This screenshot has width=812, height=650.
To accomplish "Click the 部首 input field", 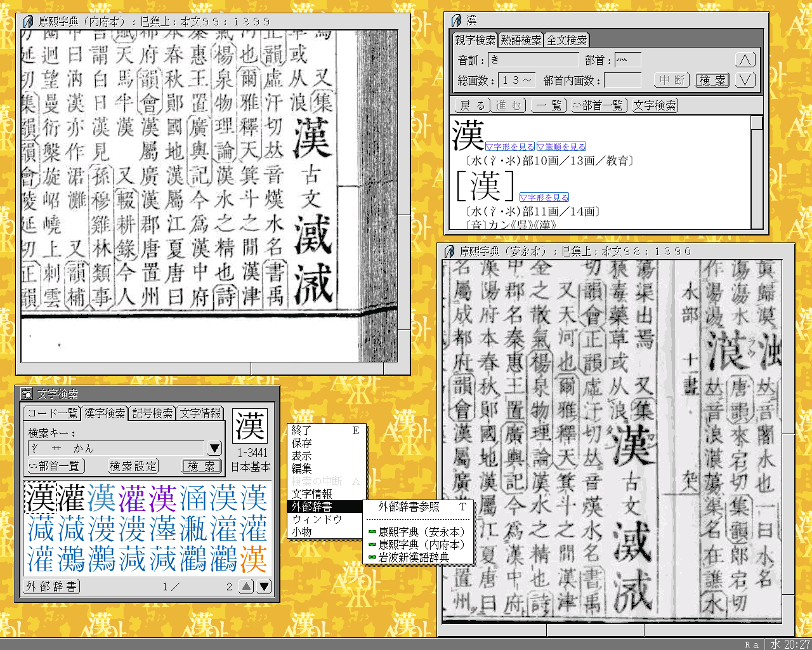I will (x=628, y=60).
